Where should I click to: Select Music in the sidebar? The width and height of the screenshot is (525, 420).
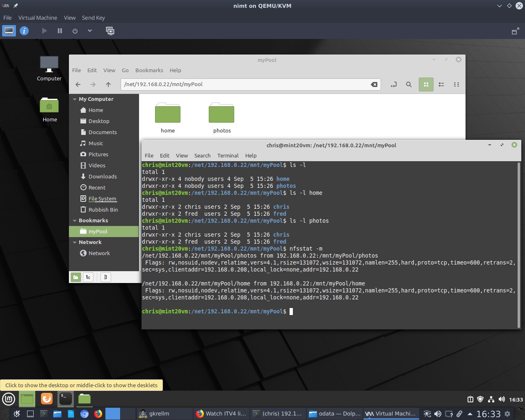click(x=104, y=143)
